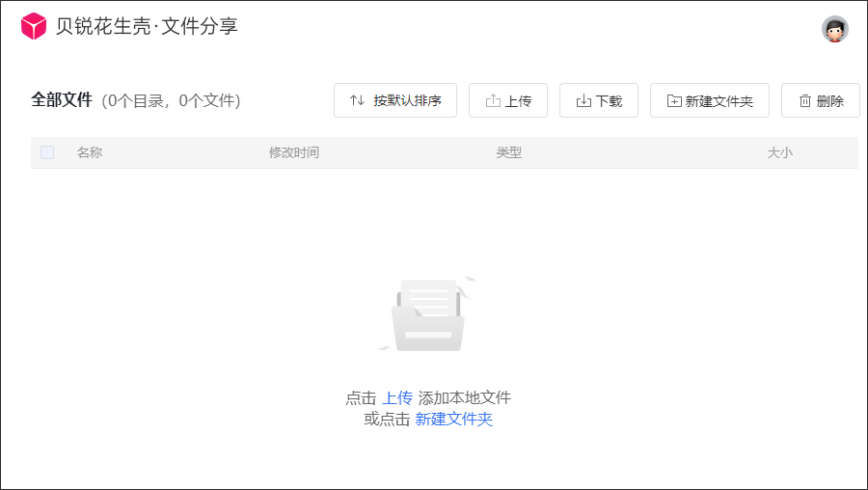Viewport: 868px width, 490px height.
Task: Click the up-down arrows sort icon
Action: coord(357,100)
